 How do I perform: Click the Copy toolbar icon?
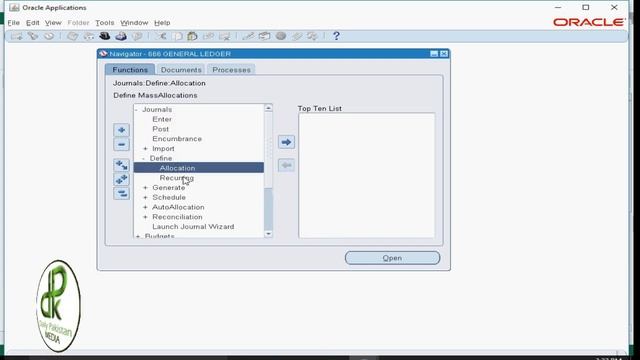click(x=177, y=36)
